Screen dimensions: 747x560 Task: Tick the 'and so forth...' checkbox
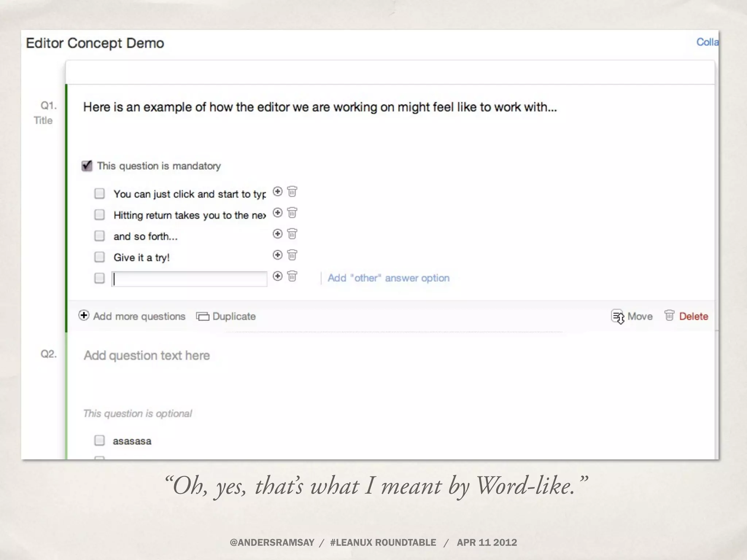tap(99, 236)
